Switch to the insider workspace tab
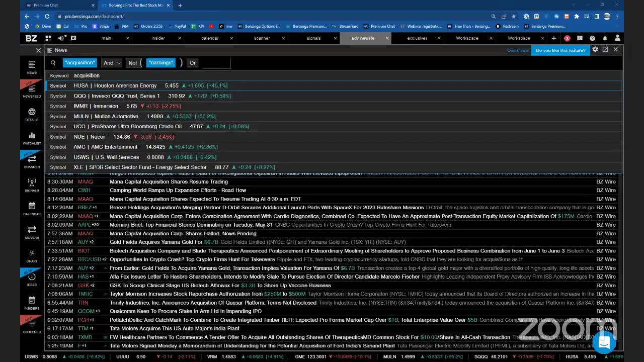Image resolution: width=644 pixels, height=362 pixels. [158, 38]
